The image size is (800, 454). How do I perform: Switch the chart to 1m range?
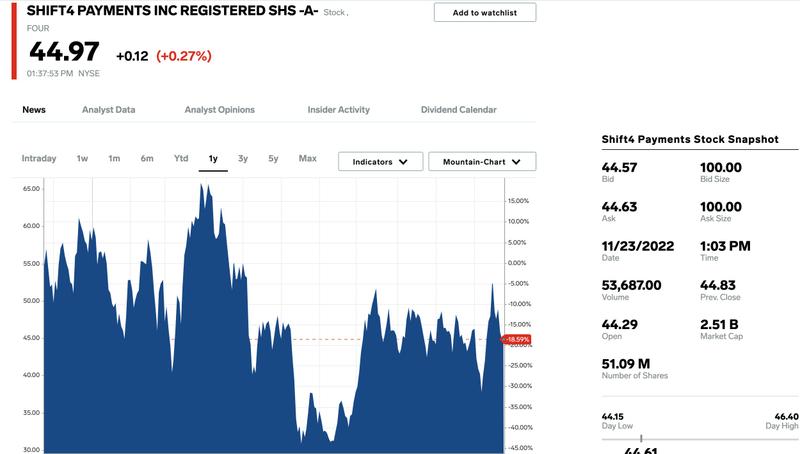click(x=114, y=159)
